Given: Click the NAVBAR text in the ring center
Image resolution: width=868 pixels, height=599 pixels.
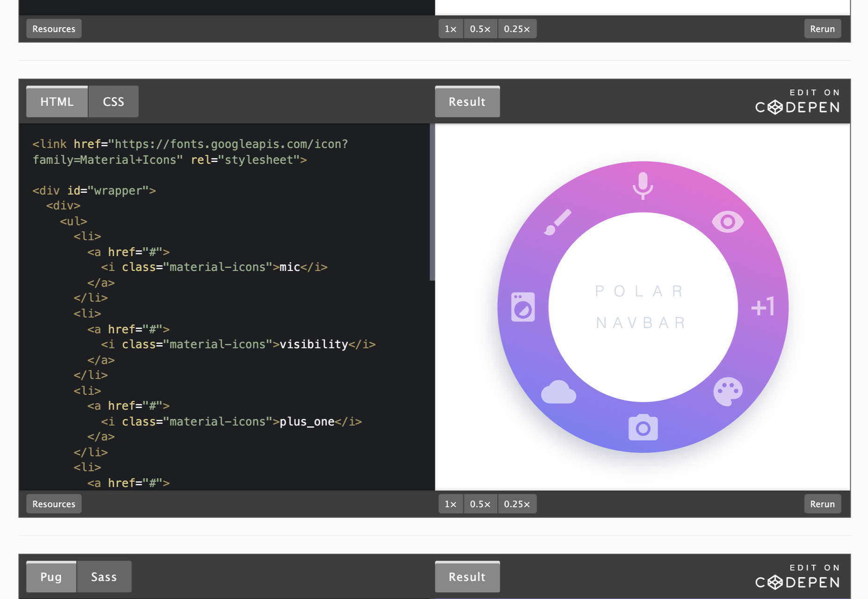Looking at the screenshot, I should [640, 322].
